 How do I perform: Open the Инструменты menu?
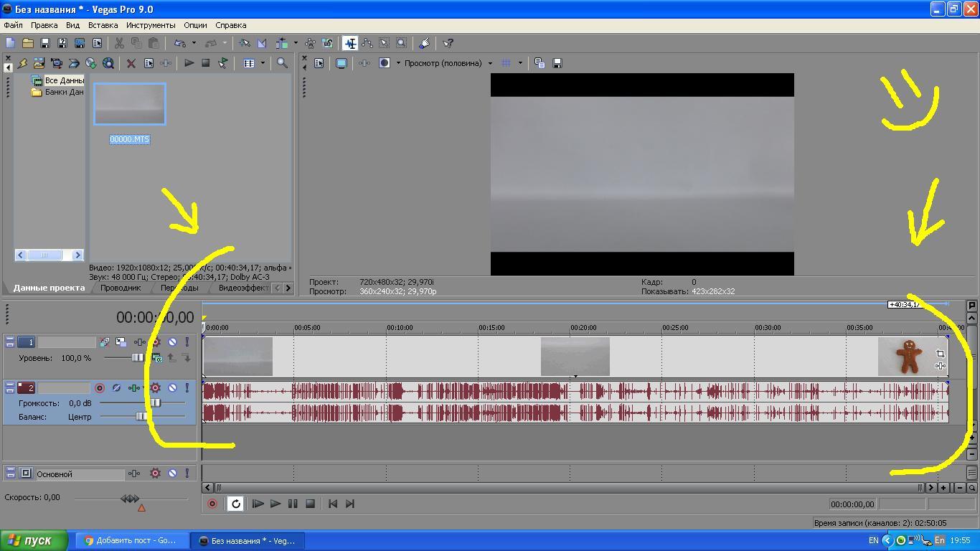click(x=151, y=25)
